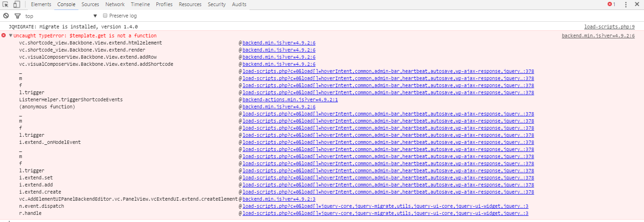The height and width of the screenshot is (222, 644).
Task: Open DevTools more options menu
Action: pos(626,4)
